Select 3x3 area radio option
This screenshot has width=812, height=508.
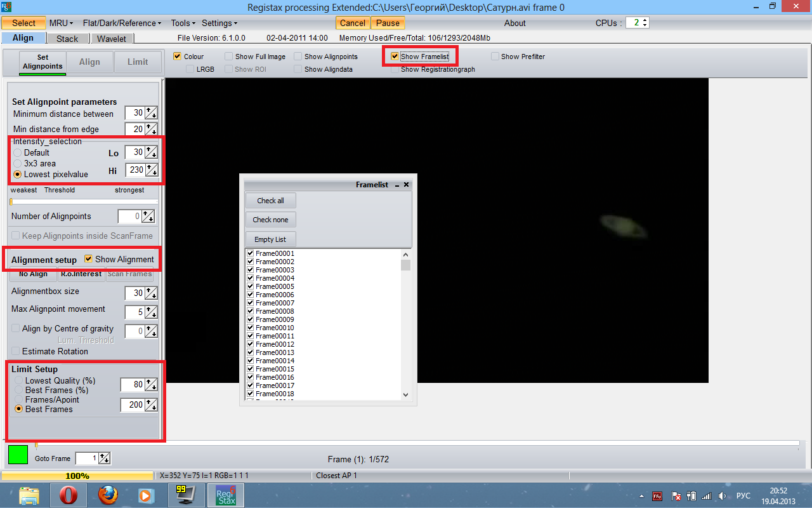point(18,164)
